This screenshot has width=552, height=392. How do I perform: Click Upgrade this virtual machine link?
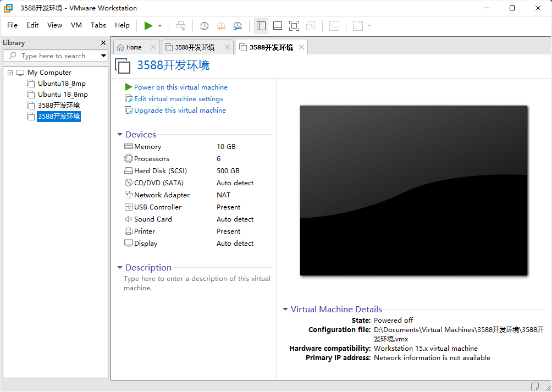point(180,111)
